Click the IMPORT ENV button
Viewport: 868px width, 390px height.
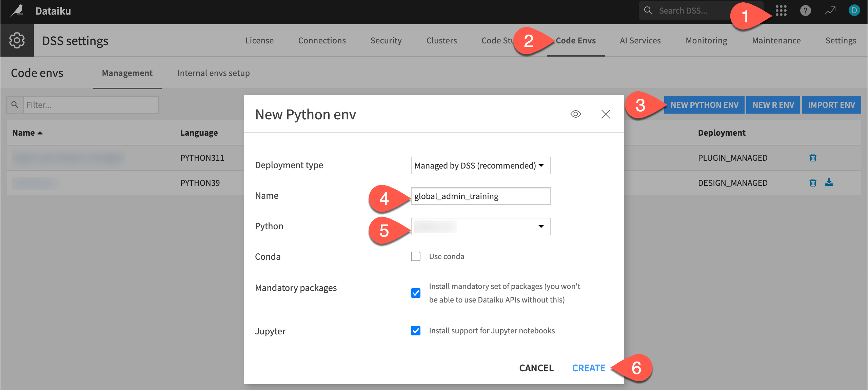(831, 105)
